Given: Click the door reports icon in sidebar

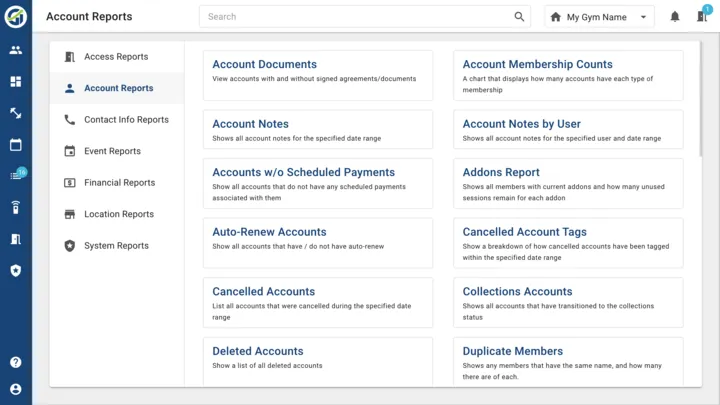Looking at the screenshot, I should 16,239.
